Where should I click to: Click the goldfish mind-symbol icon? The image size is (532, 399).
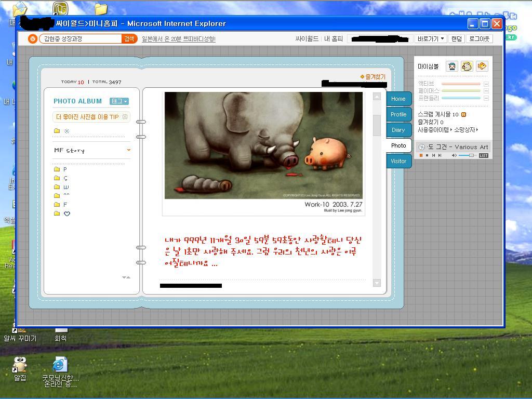pos(482,66)
